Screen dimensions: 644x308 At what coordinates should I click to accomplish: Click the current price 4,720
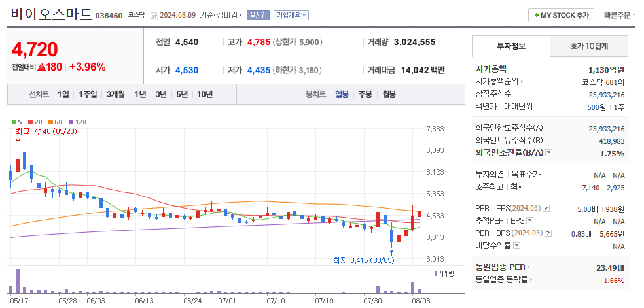[x=35, y=49]
